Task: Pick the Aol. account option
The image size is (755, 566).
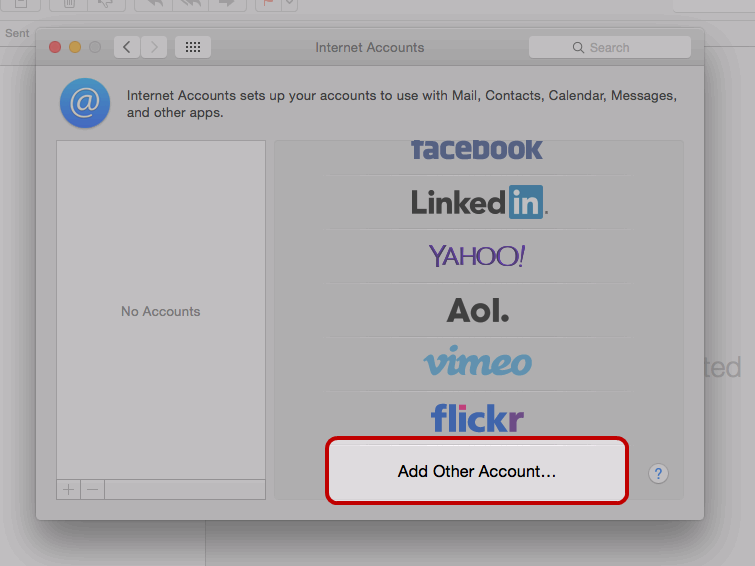Action: pos(478,310)
